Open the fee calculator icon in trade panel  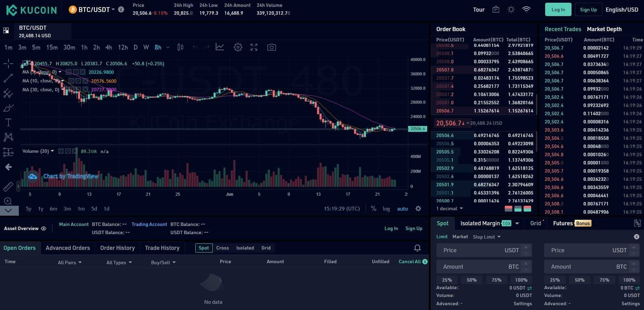coord(637,224)
